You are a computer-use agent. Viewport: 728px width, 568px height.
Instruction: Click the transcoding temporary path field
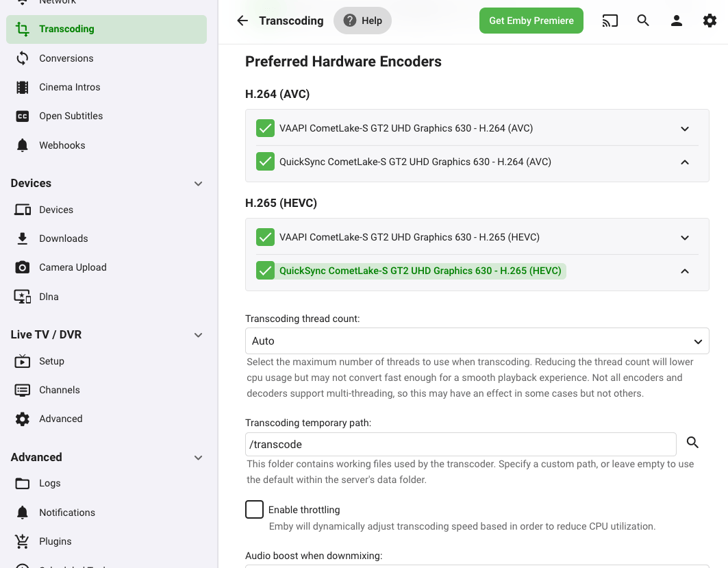coord(460,444)
